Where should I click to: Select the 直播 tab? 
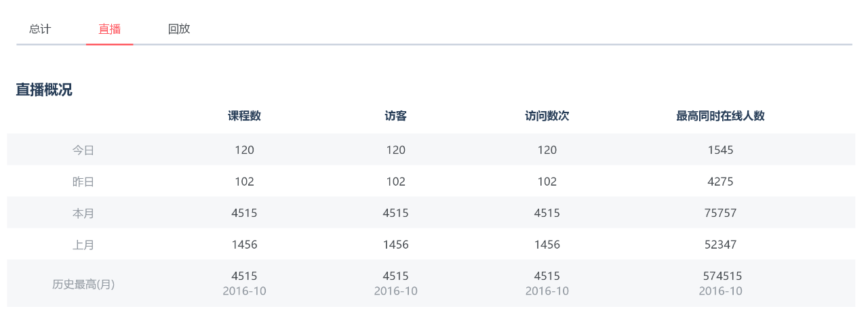pyautogui.click(x=109, y=29)
